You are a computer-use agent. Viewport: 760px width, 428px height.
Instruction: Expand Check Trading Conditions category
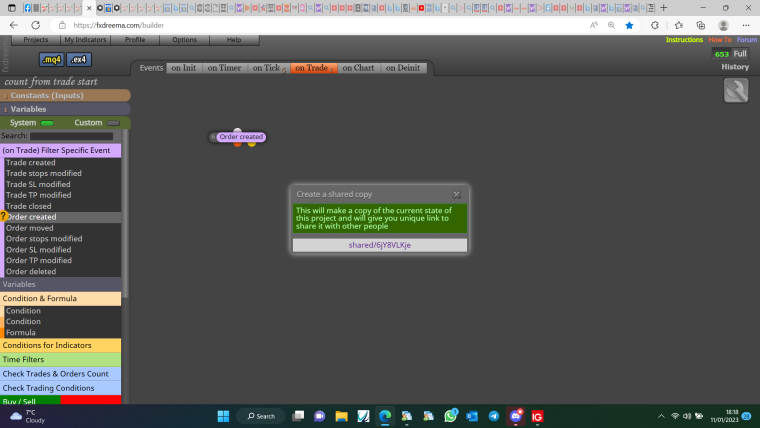point(61,388)
